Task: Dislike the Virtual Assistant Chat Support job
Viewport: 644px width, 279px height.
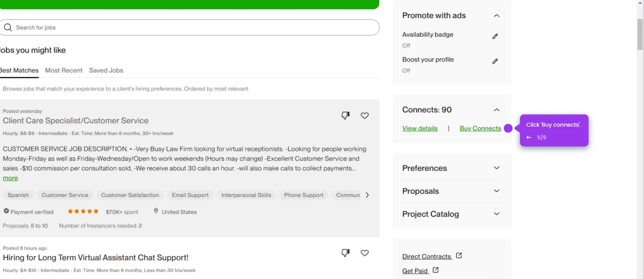Action: (x=346, y=253)
